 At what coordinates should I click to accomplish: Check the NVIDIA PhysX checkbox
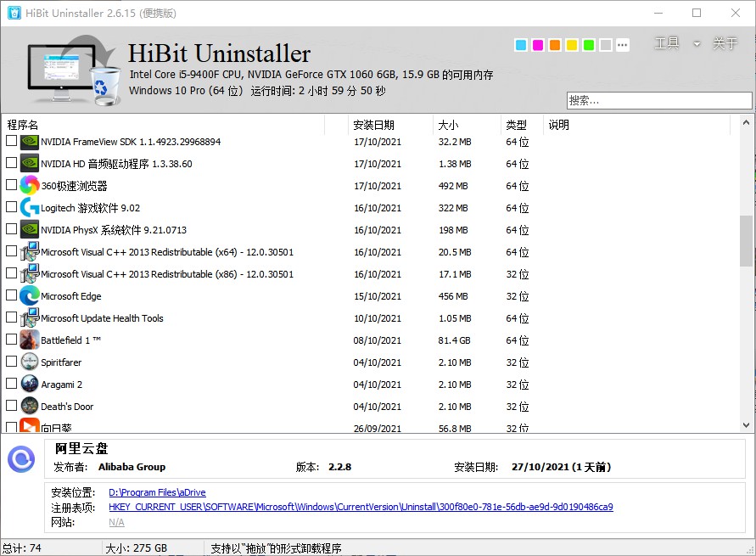[12, 229]
